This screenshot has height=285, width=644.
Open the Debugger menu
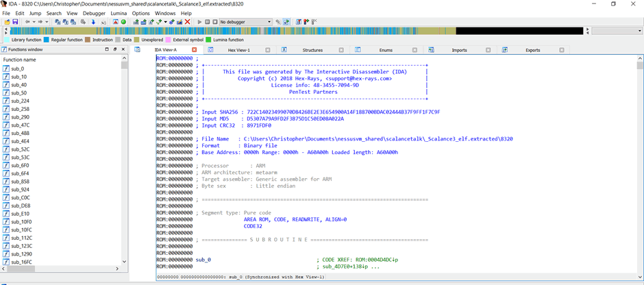[94, 13]
